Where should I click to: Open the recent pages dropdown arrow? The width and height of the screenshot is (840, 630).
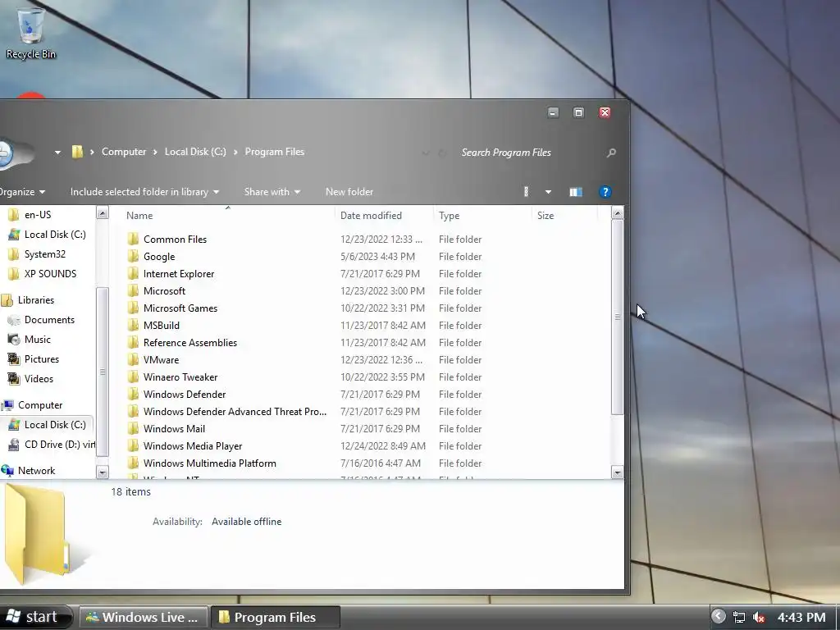(57, 153)
